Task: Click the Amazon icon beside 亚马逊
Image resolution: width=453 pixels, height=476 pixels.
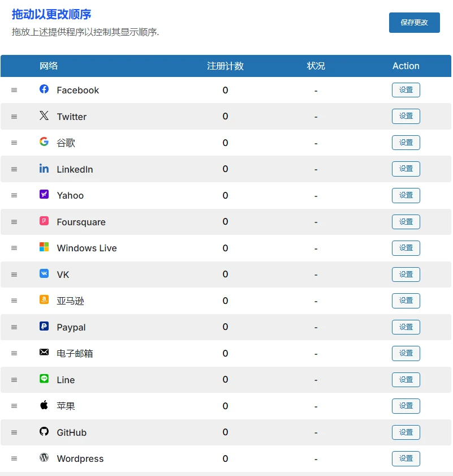Action: click(x=44, y=301)
